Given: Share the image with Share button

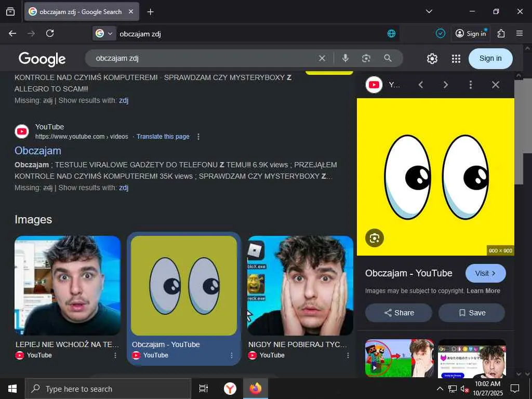Looking at the screenshot, I should [x=398, y=312].
